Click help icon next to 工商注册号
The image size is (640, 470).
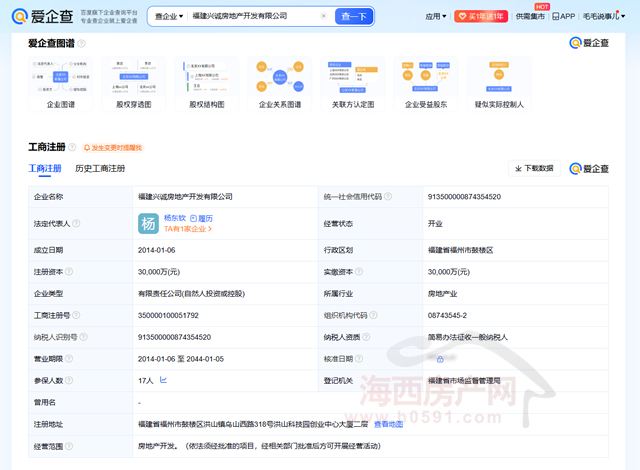[x=76, y=315]
